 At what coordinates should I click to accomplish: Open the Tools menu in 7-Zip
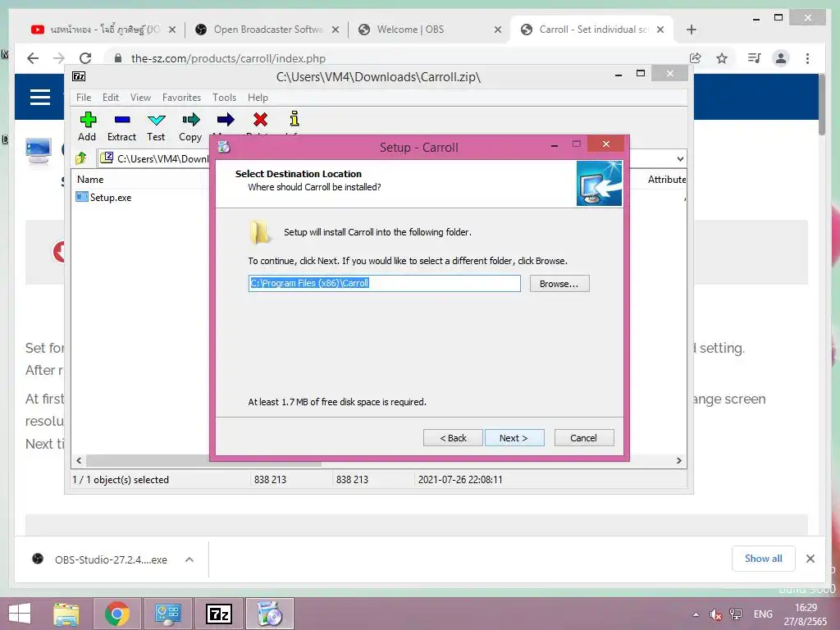pos(224,98)
